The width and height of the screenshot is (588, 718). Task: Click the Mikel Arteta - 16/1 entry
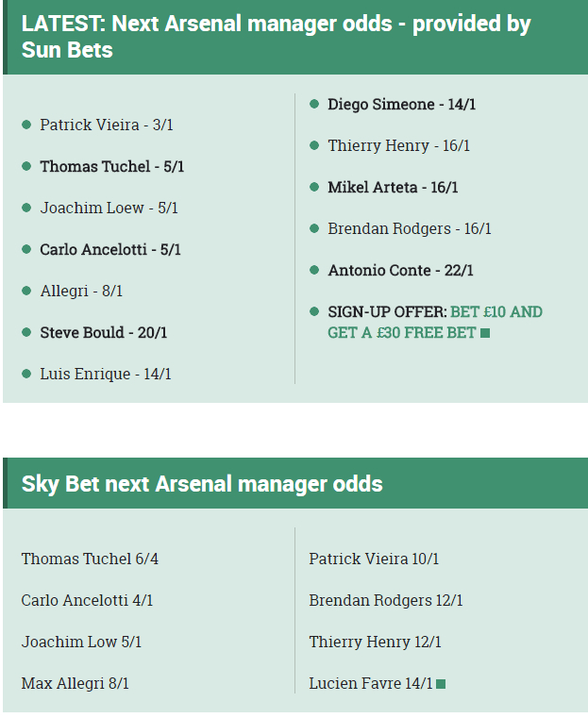tap(393, 188)
